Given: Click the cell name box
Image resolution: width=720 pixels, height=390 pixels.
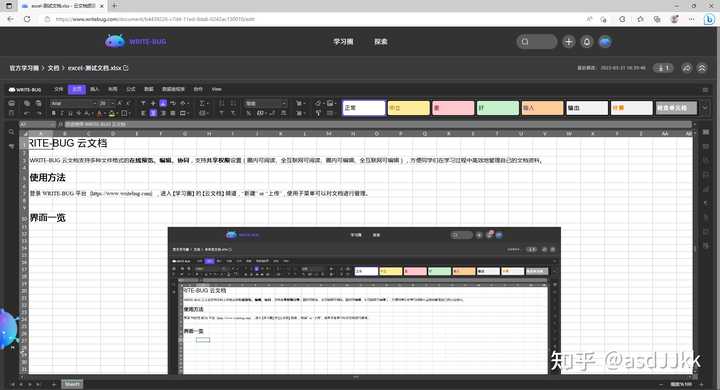Looking at the screenshot, I should (x=37, y=124).
